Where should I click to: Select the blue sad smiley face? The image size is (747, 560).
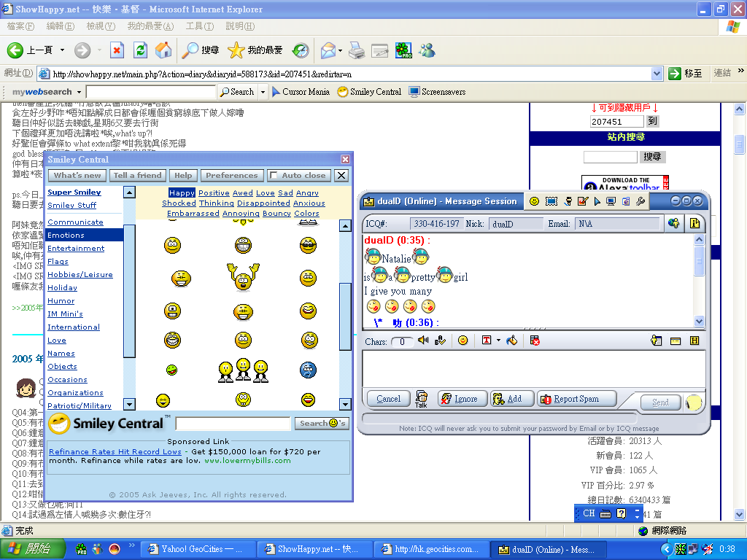pyautogui.click(x=309, y=370)
